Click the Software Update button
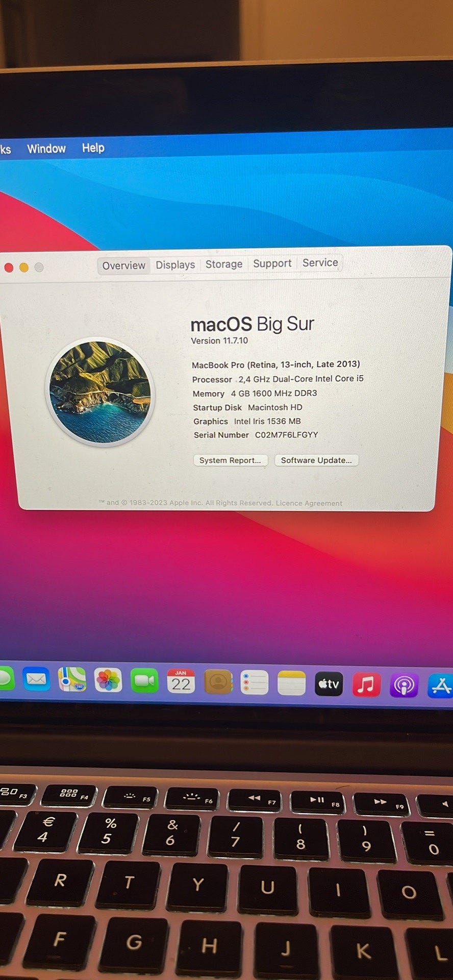Viewport: 453px width, 980px height. pos(316,460)
